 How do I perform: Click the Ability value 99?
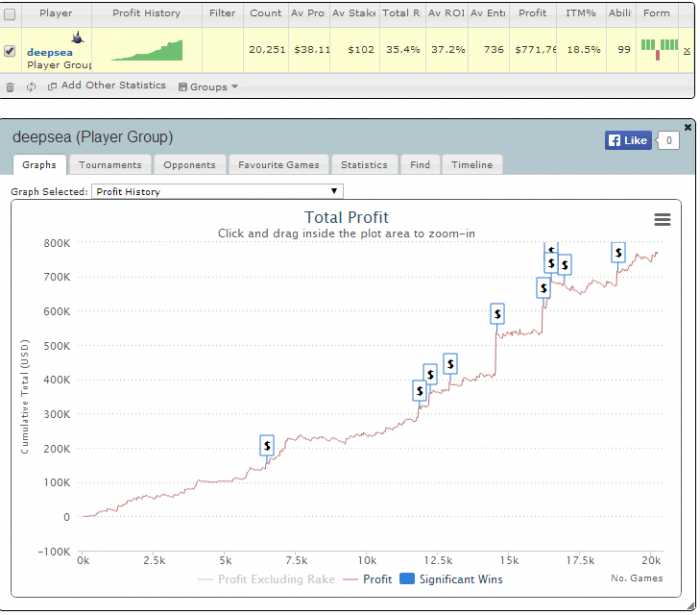(624, 50)
